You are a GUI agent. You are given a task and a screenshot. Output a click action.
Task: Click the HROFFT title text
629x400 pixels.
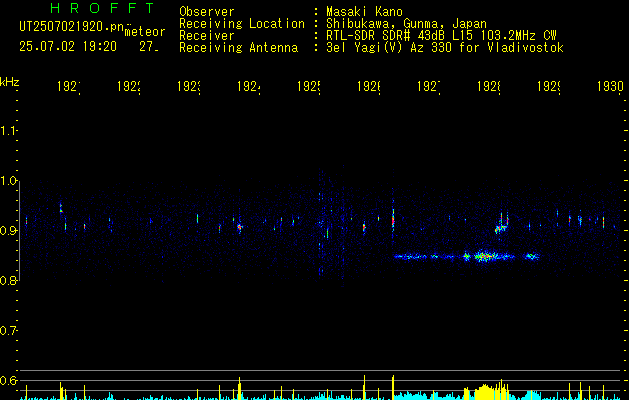click(x=103, y=8)
